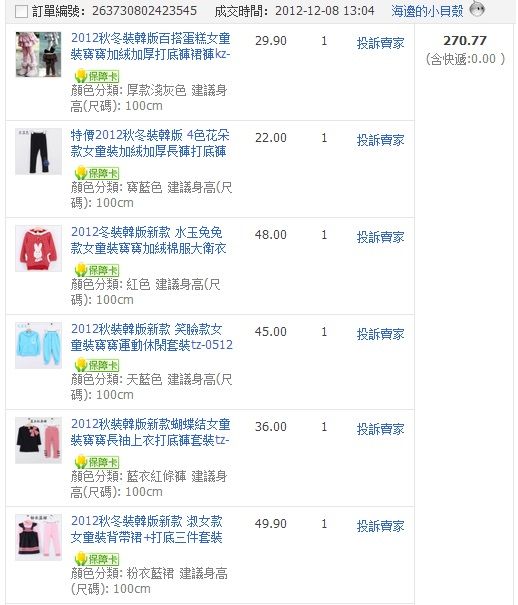This screenshot has height=605, width=518.
Task: Open thumbnail of the red rabbit sweatshirt
Action: (x=38, y=248)
